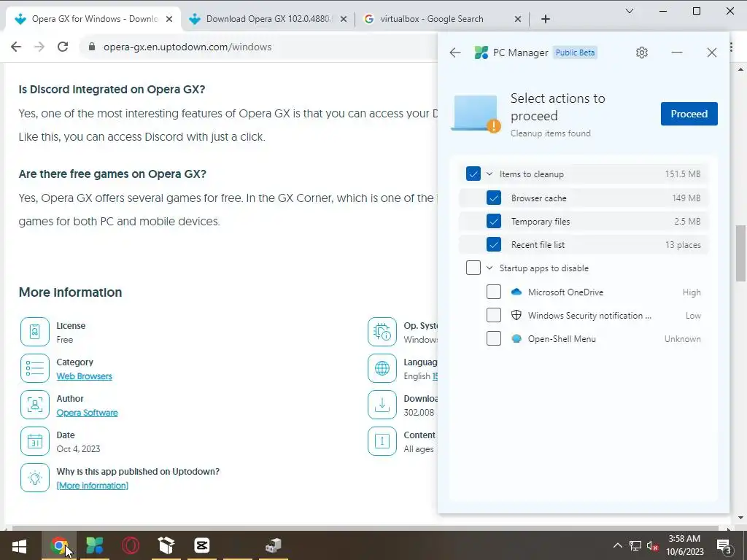Close the virtualbox Google Search tab

(518, 19)
